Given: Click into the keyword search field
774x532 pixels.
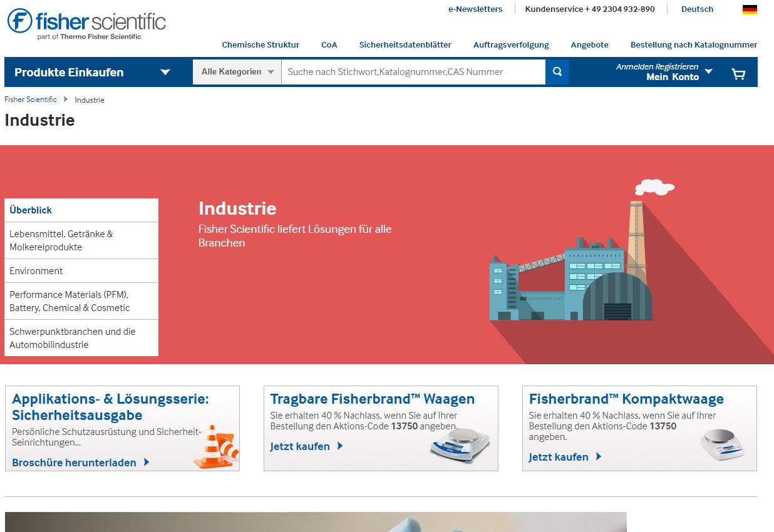Looking at the screenshot, I should [413, 72].
